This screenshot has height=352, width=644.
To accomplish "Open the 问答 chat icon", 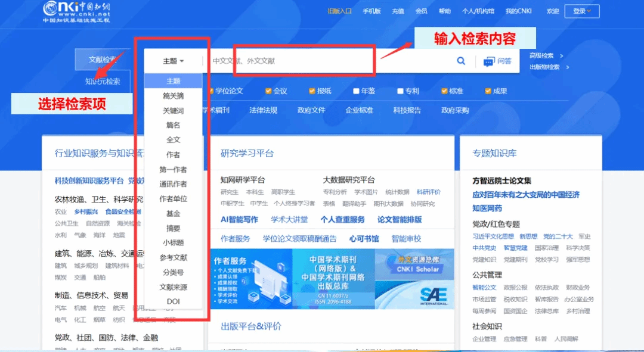I will 488,62.
